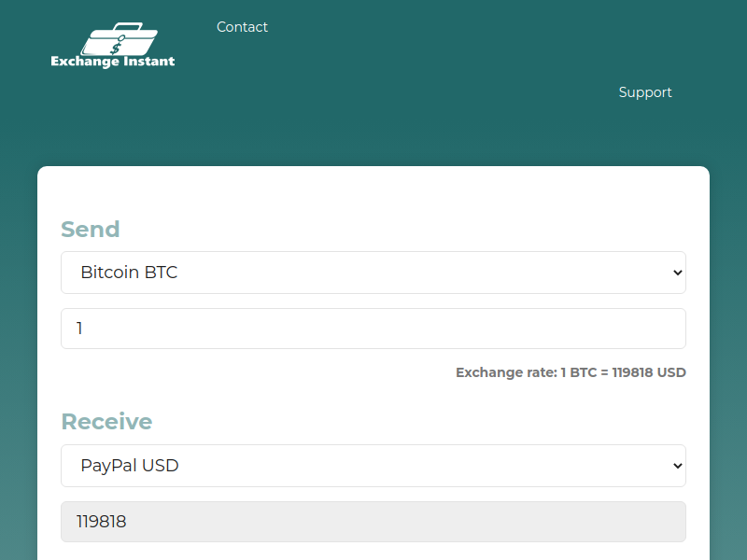747x560 pixels.
Task: Click the Receive section heading
Action: (106, 422)
